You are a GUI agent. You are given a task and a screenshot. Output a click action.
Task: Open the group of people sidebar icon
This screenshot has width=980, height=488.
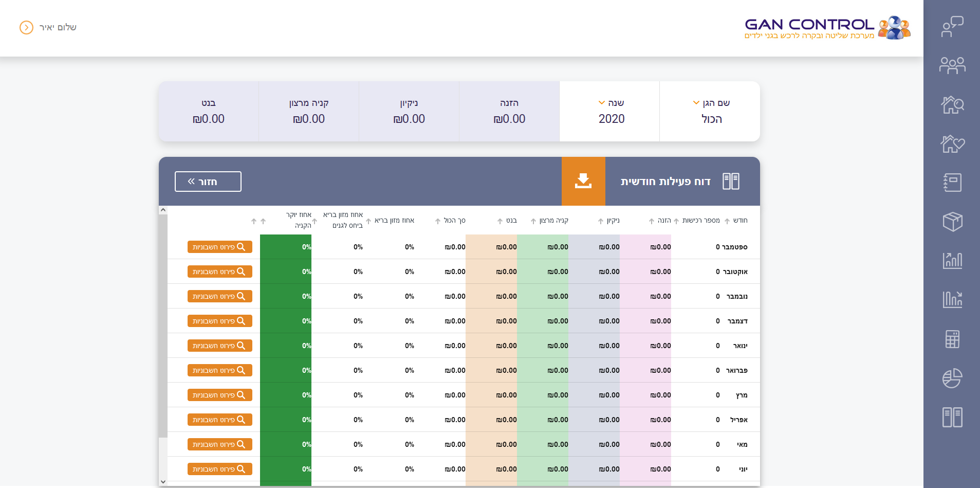pyautogui.click(x=952, y=65)
